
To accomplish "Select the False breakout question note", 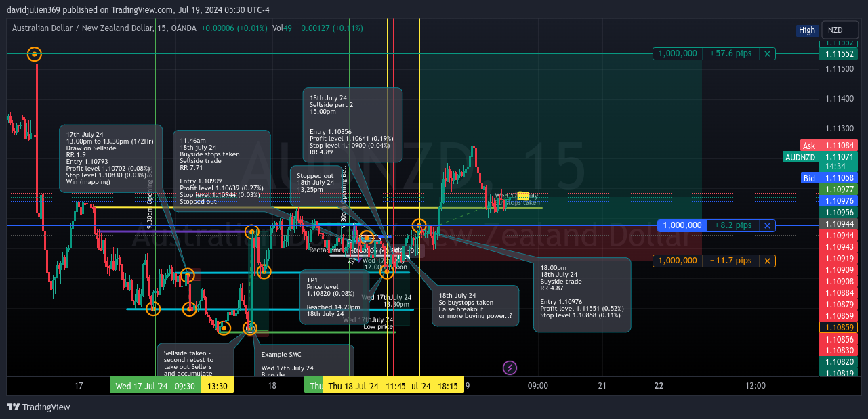I will pyautogui.click(x=476, y=306).
